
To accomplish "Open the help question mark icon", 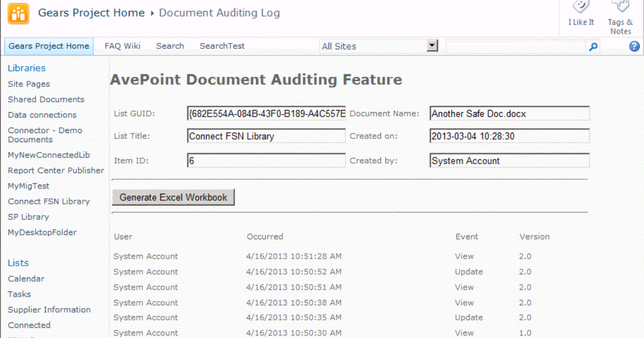I will [634, 47].
